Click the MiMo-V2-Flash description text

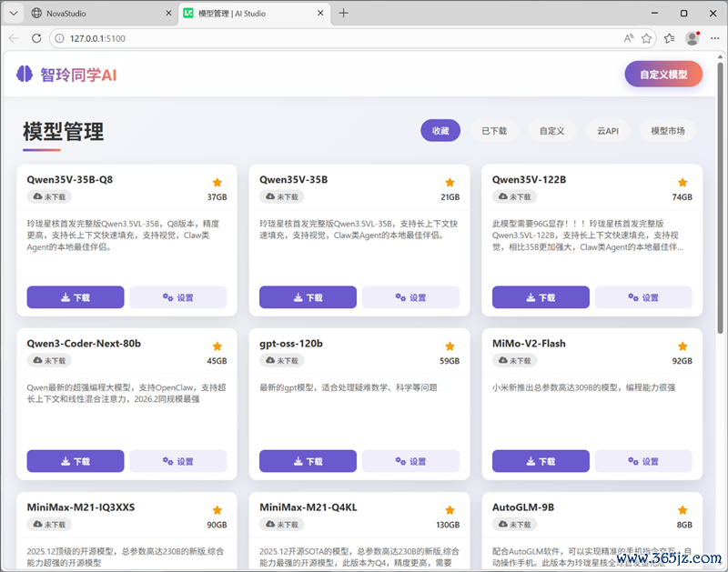point(583,387)
